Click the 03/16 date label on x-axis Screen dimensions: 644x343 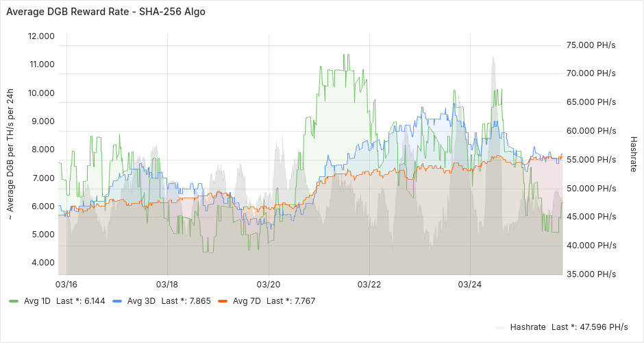[x=66, y=284]
